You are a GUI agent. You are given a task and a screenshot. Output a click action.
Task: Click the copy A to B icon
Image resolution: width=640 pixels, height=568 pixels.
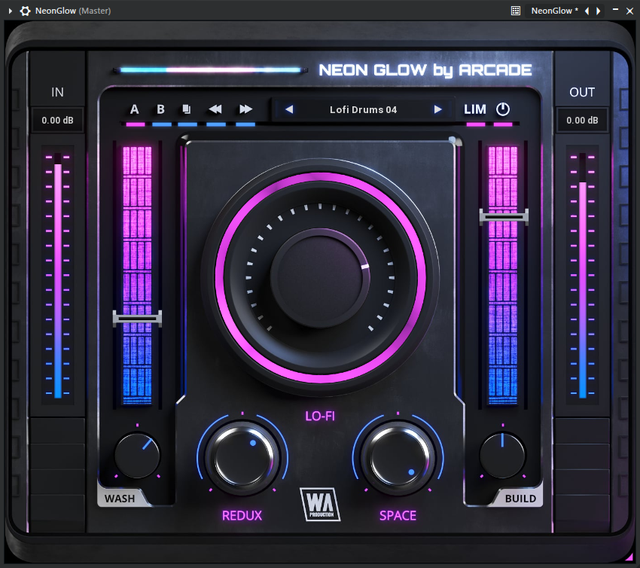(x=187, y=109)
